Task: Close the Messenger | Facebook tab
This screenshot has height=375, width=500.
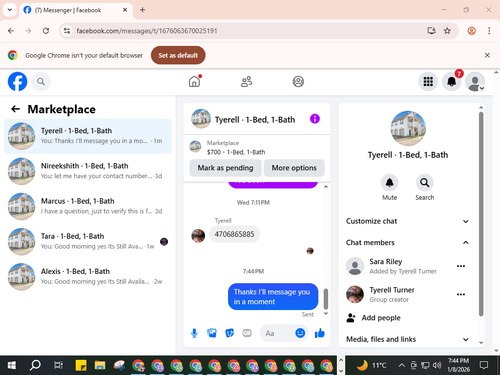Action: pos(125,10)
